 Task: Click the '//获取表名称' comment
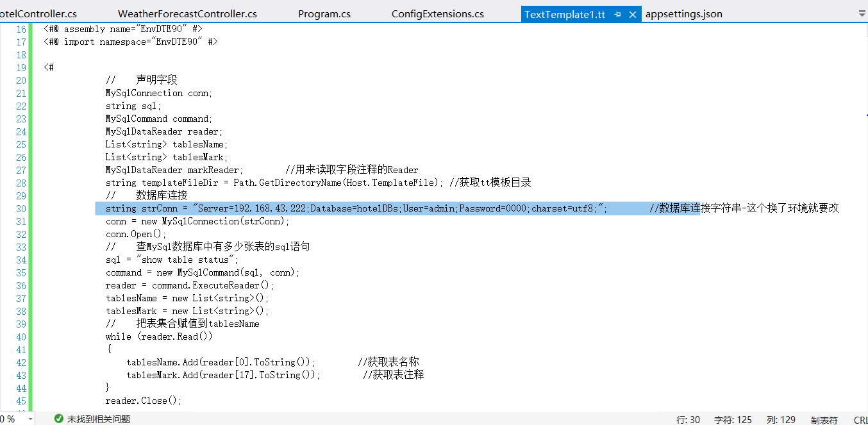[x=388, y=362]
